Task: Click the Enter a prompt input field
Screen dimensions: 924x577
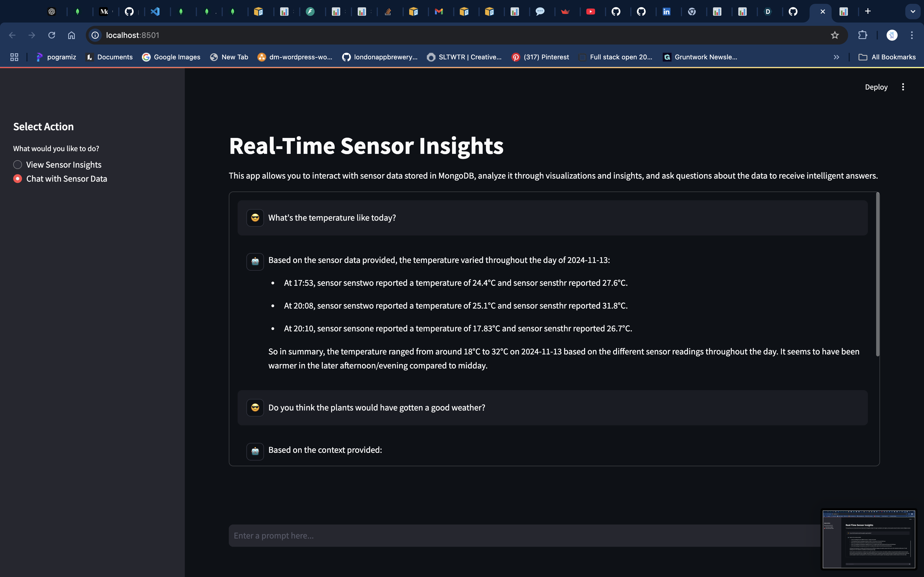Action: coord(523,536)
